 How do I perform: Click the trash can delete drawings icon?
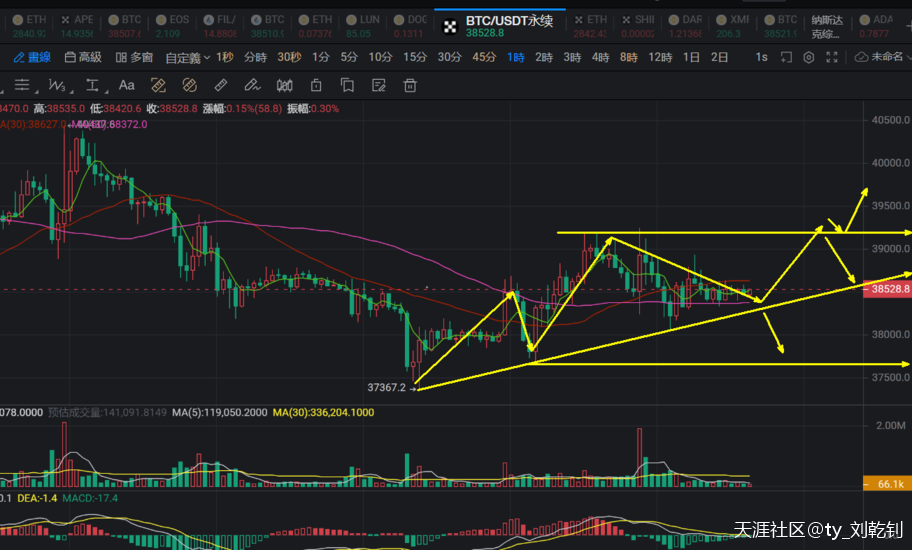pyautogui.click(x=410, y=85)
